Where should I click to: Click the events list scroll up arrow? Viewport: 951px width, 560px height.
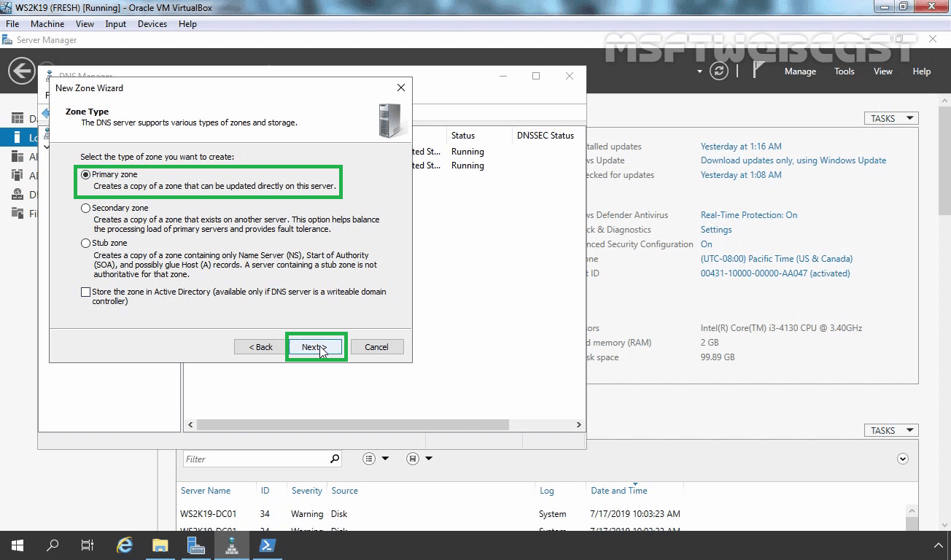912,513
